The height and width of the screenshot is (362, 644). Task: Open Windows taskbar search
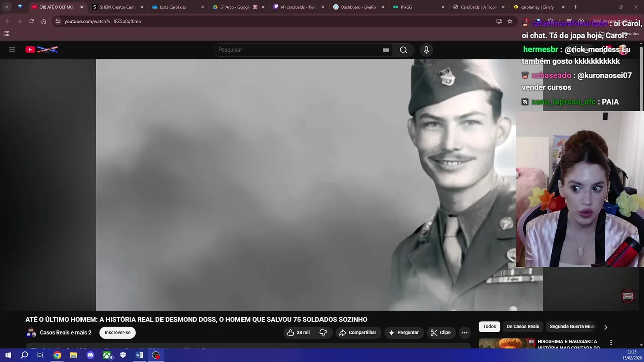click(24, 355)
